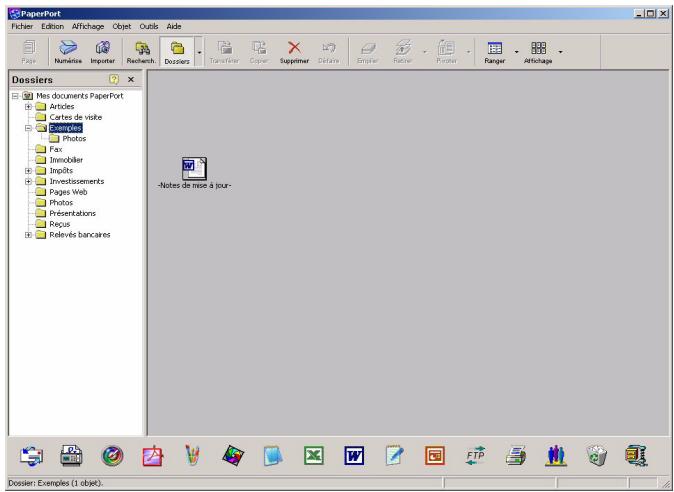Click the Ranger arrange toolbar icon
This screenshot has height=492, width=674.
[494, 52]
